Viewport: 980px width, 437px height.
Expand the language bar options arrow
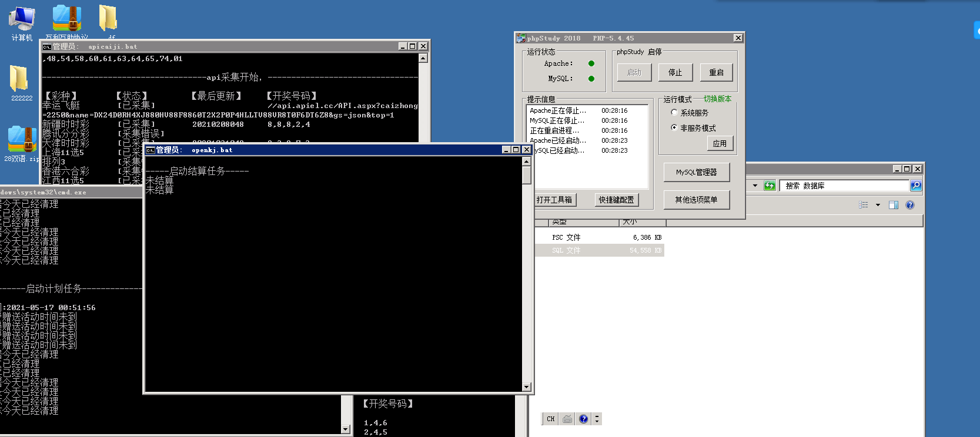pos(597,419)
